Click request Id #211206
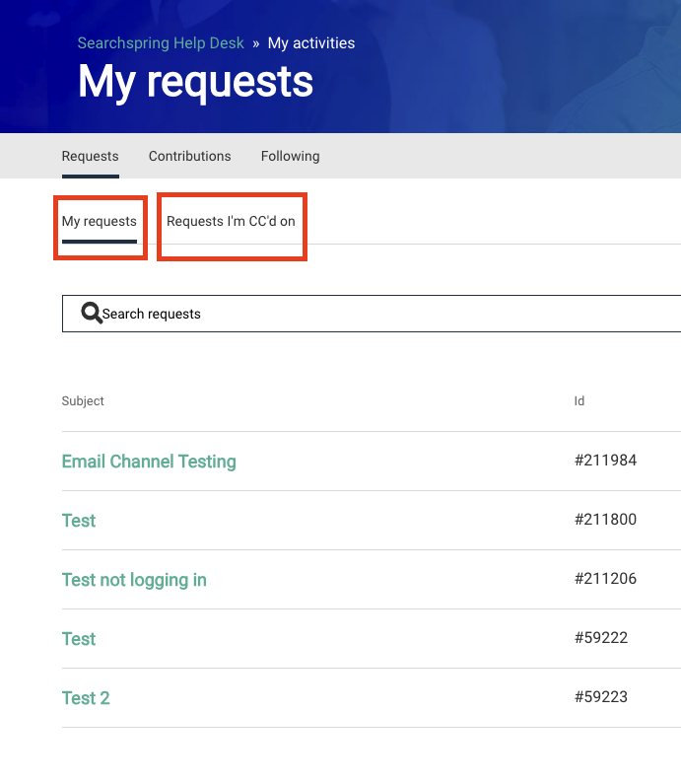The width and height of the screenshot is (681, 784). [605, 579]
